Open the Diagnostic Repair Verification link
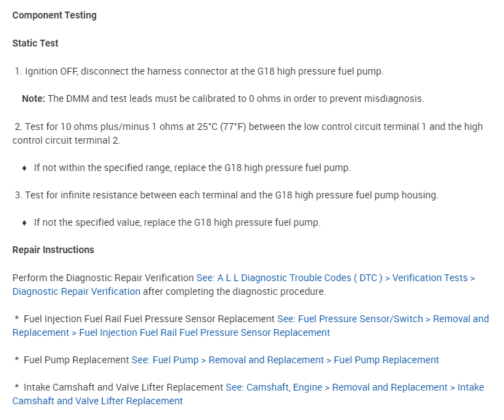Viewport: 504px width, 420px height. [x=336, y=278]
